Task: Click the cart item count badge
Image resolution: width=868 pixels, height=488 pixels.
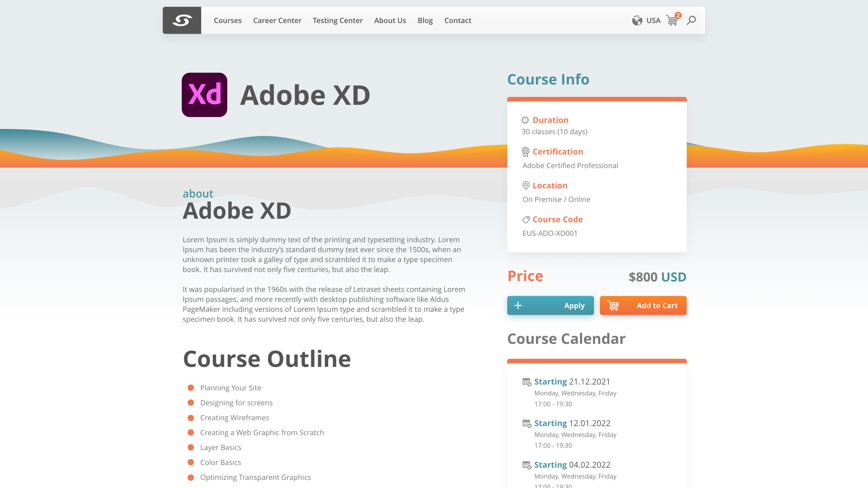Action: [x=678, y=15]
